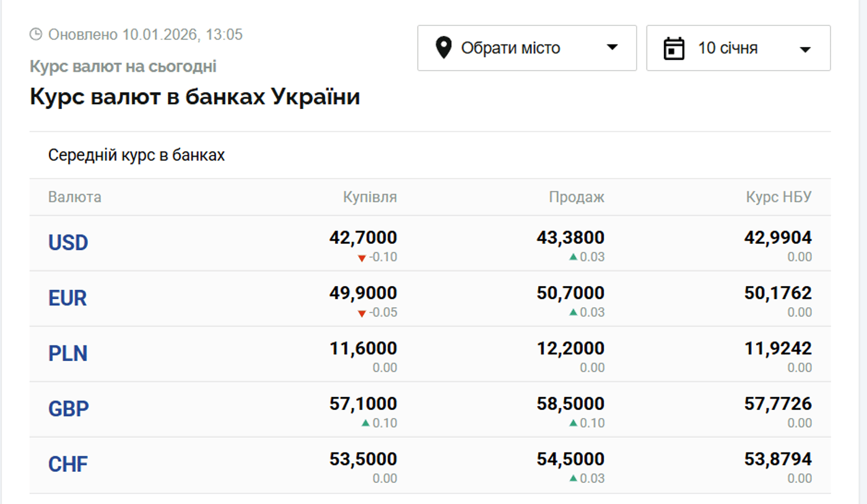
Task: Click the red down arrow under USD buying rate
Action: pyautogui.click(x=362, y=258)
